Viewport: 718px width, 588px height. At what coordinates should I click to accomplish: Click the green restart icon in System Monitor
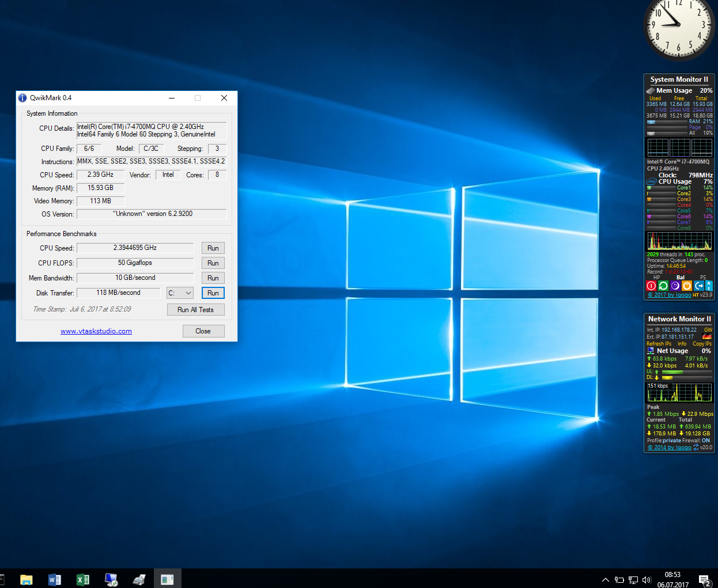(663, 286)
